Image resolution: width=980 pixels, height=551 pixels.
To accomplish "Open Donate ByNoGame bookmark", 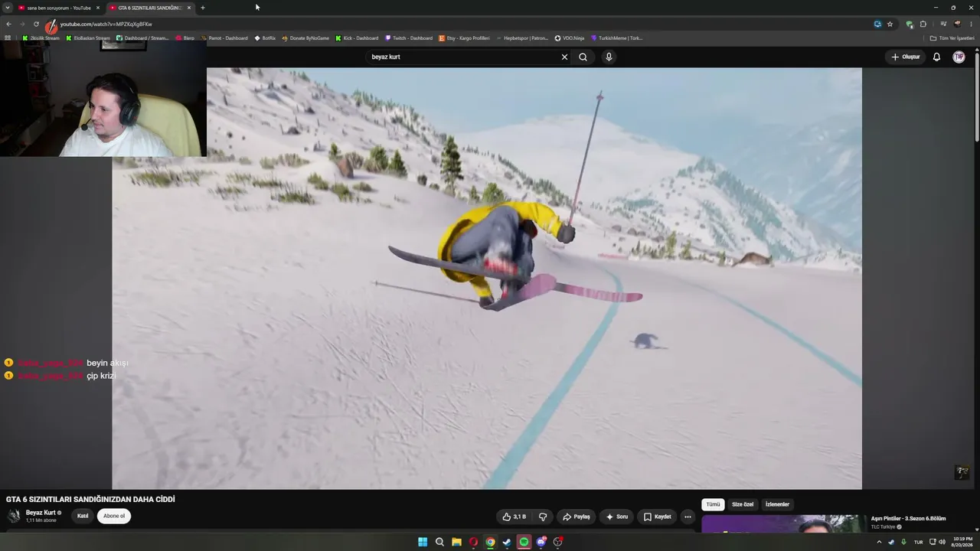I will 305,37.
